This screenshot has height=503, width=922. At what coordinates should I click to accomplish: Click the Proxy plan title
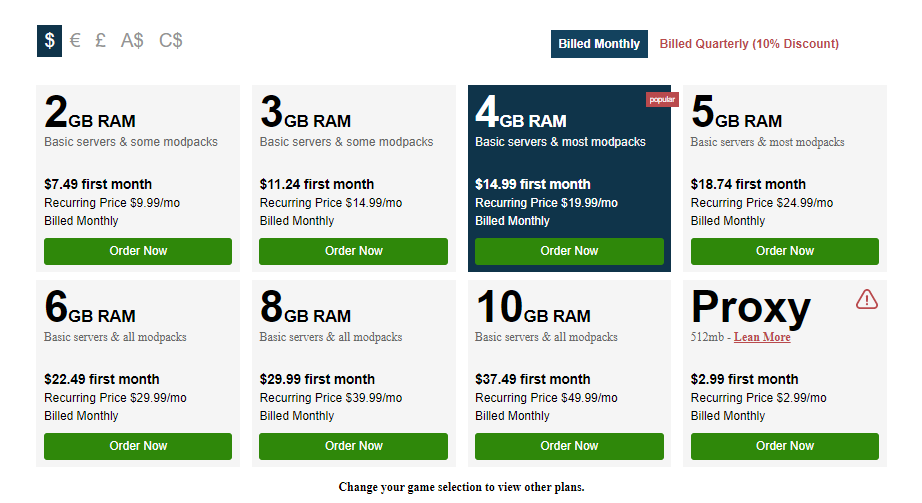(750, 308)
